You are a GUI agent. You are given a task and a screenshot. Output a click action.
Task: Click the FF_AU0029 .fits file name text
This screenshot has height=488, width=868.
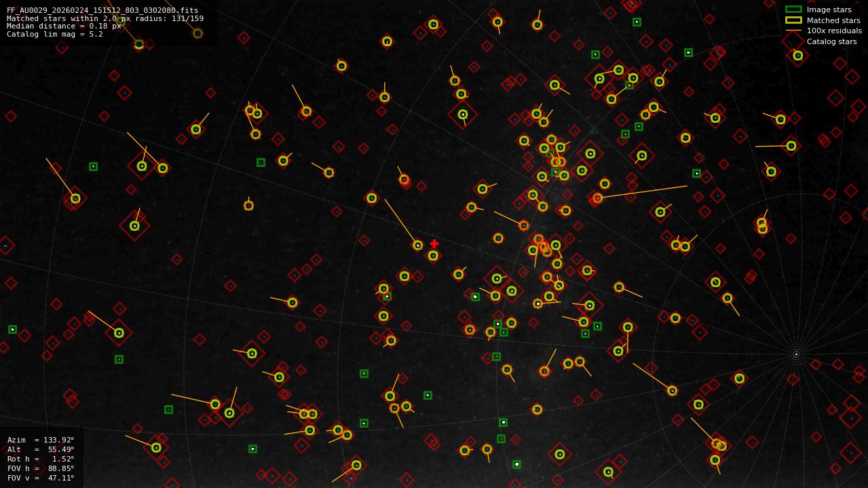[x=102, y=11]
